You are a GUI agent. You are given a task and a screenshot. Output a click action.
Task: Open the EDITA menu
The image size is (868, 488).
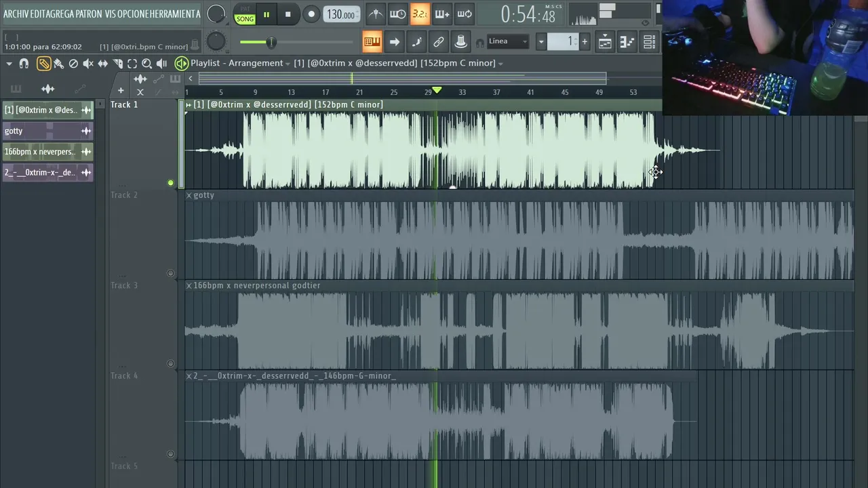click(39, 14)
